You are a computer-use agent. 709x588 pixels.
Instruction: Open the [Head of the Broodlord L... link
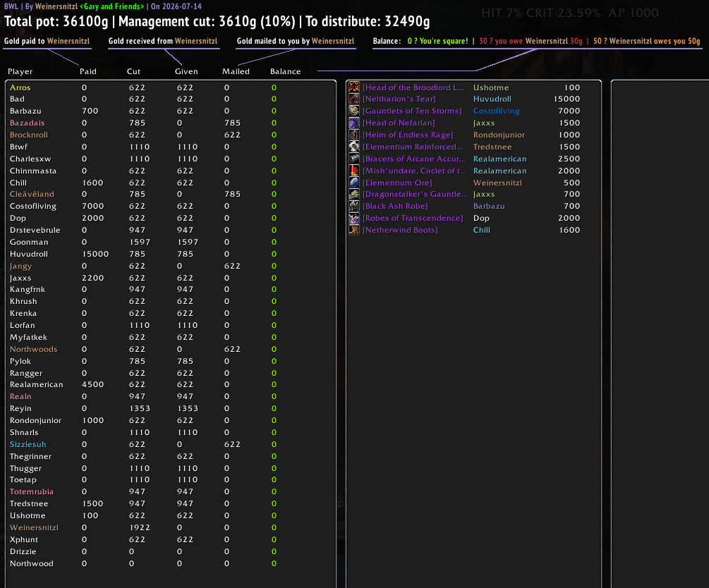pos(413,87)
